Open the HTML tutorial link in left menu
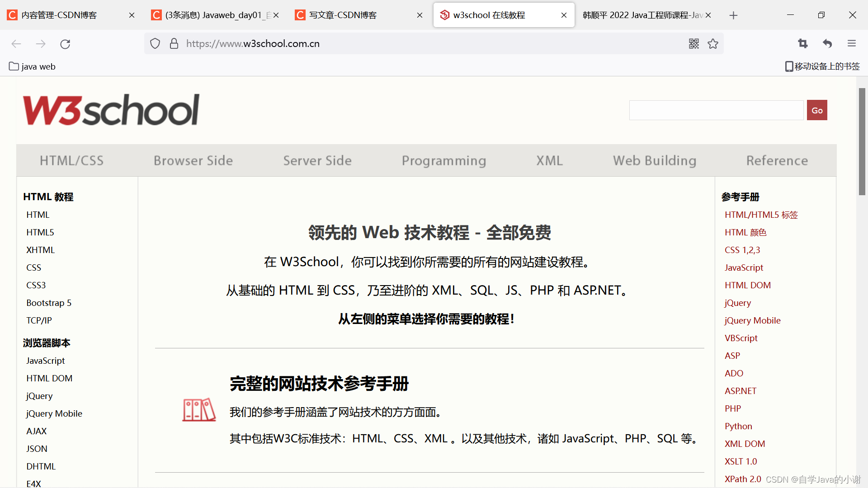The image size is (868, 488). pyautogui.click(x=38, y=215)
